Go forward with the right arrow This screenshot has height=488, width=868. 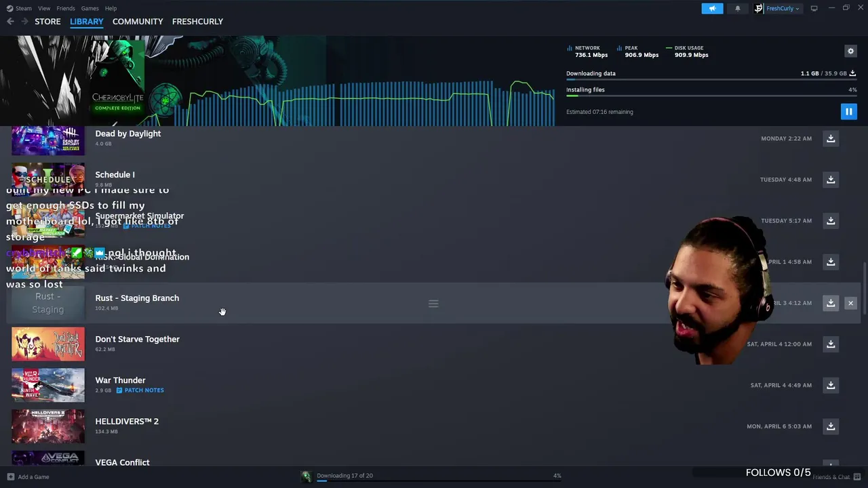[25, 22]
